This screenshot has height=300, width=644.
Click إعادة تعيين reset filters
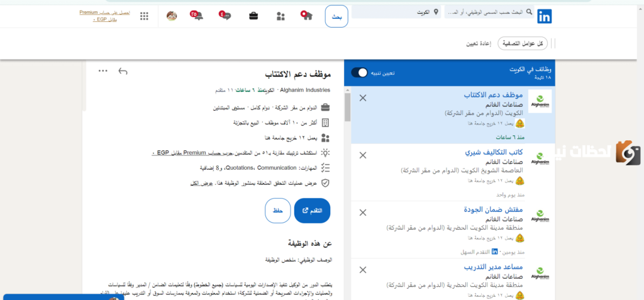(x=478, y=43)
